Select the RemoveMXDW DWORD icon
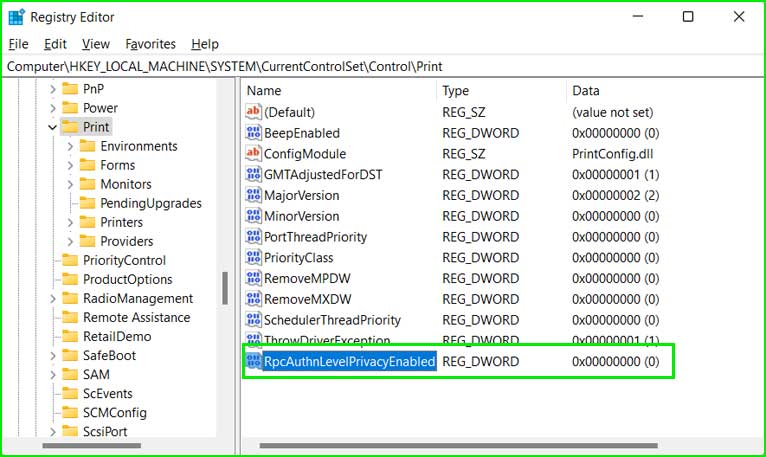 tap(253, 299)
